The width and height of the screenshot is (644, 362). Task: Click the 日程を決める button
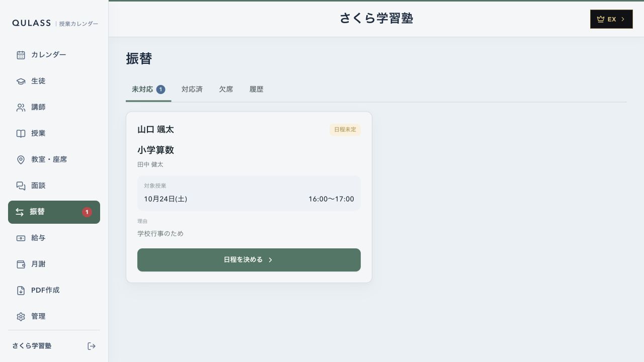tap(249, 260)
